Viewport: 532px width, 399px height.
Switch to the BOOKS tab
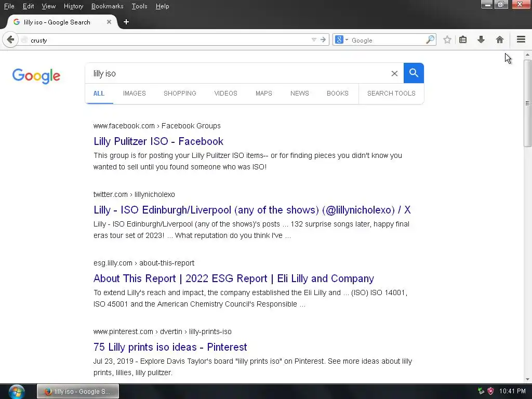click(338, 94)
